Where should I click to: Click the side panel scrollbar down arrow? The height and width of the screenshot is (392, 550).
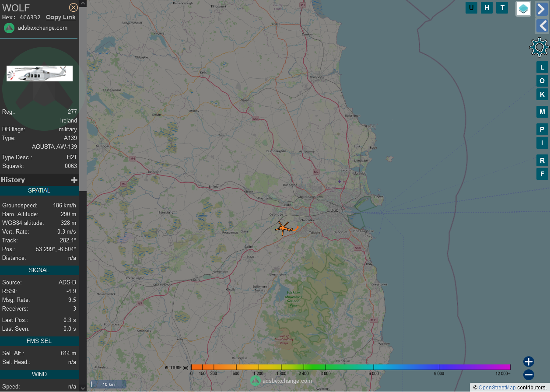(83, 388)
